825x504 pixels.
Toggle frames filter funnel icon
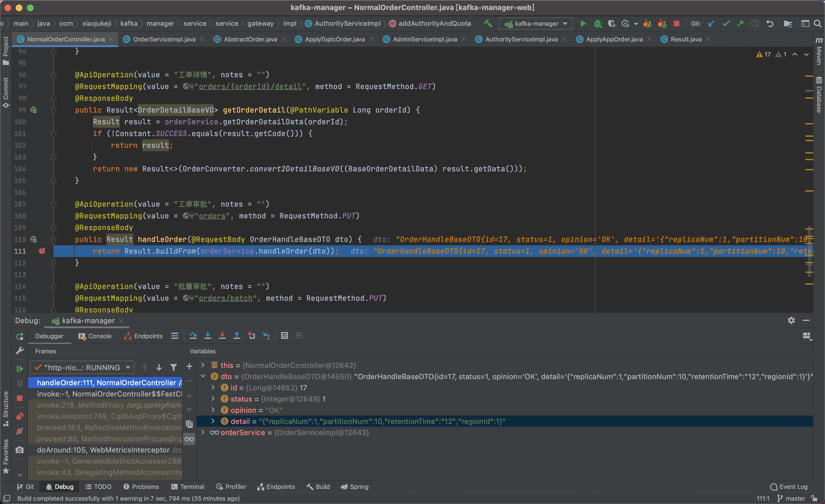173,367
